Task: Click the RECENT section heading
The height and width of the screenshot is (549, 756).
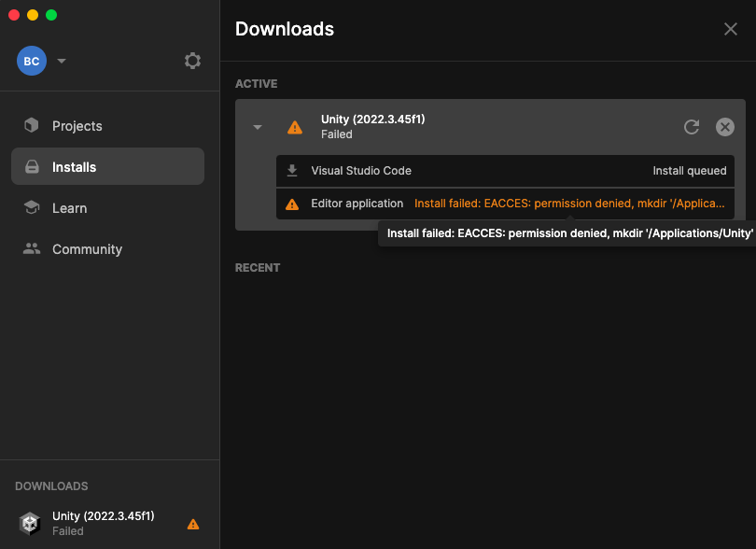Action: [258, 268]
